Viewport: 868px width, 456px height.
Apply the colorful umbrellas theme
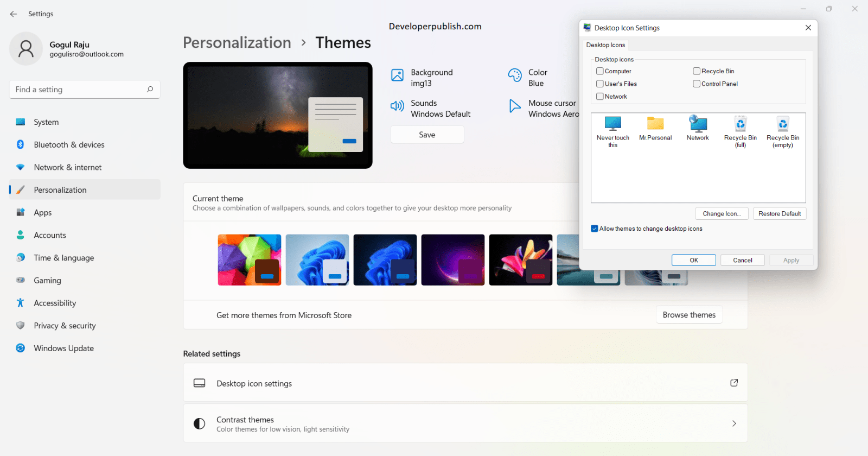coord(250,260)
